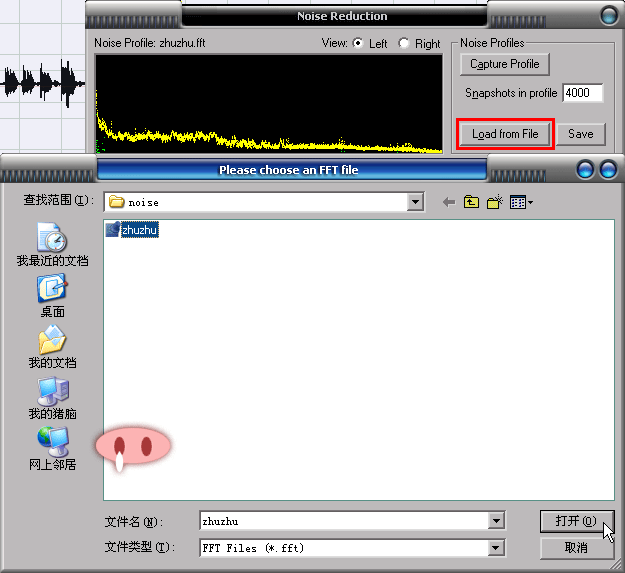Click the Open button (打开)
Screen dimensions: 625x573
tap(576, 521)
